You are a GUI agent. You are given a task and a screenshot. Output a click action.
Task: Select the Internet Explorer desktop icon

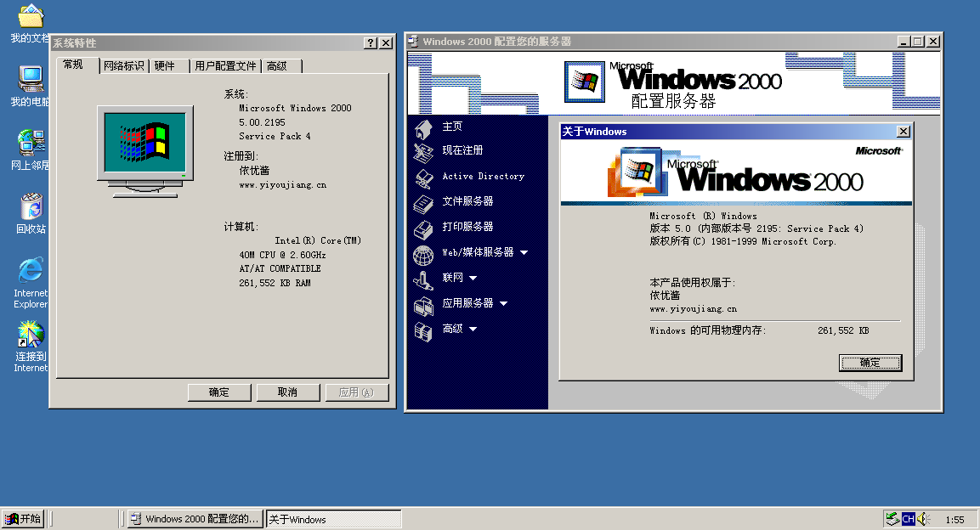coord(31,270)
